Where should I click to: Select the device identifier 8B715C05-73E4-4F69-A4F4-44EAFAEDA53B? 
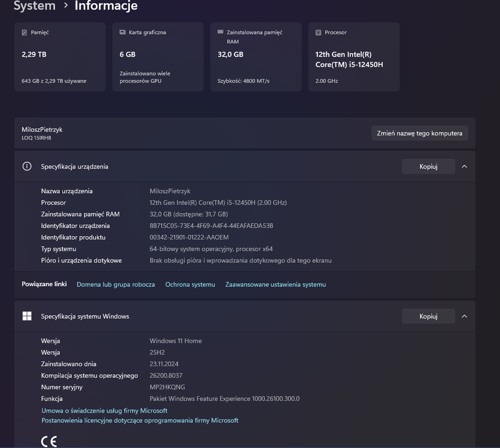212,226
